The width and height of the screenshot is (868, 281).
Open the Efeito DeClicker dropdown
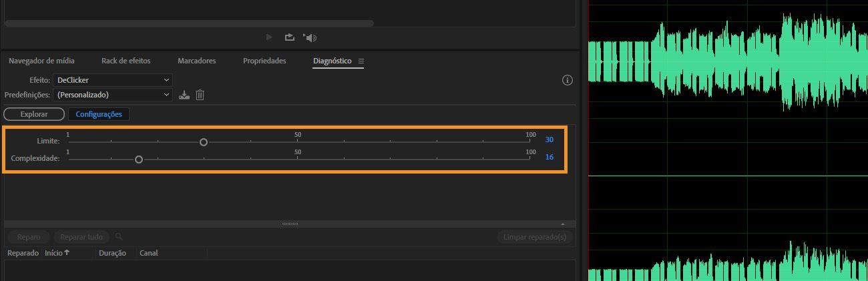[112, 80]
